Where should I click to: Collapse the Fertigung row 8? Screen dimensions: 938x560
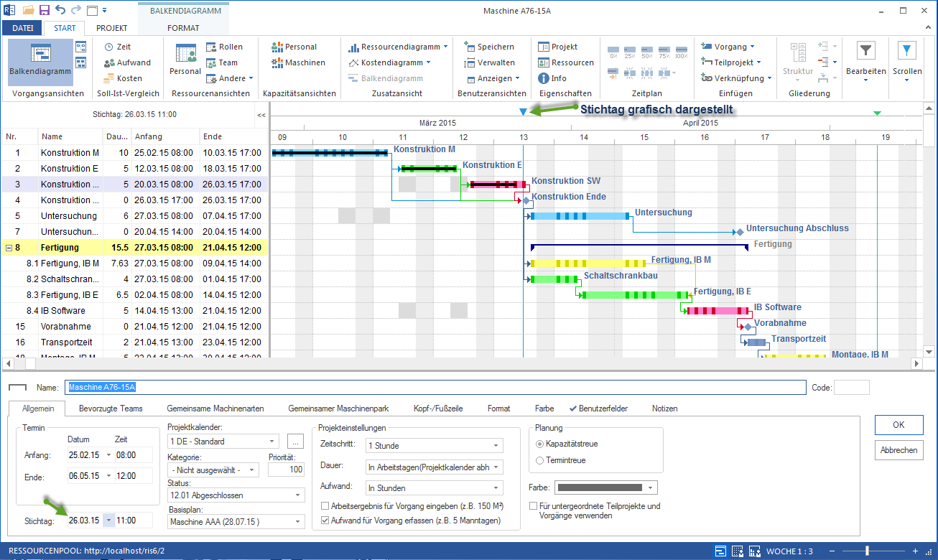tap(9, 248)
